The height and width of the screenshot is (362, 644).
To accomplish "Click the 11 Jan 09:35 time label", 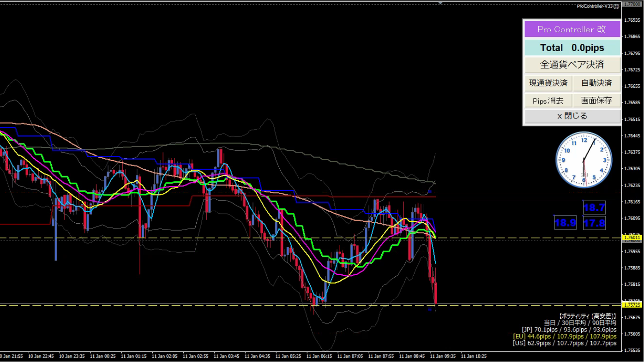I will click(x=443, y=356).
